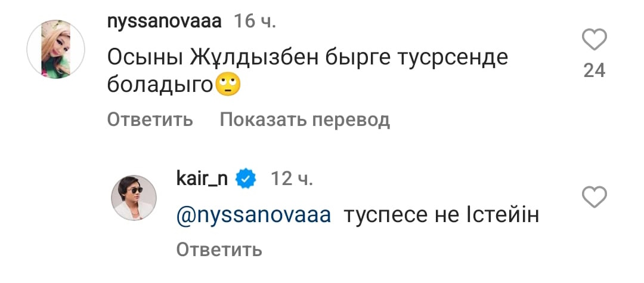
Task: View the 24 likes count
Action: pos(594,71)
